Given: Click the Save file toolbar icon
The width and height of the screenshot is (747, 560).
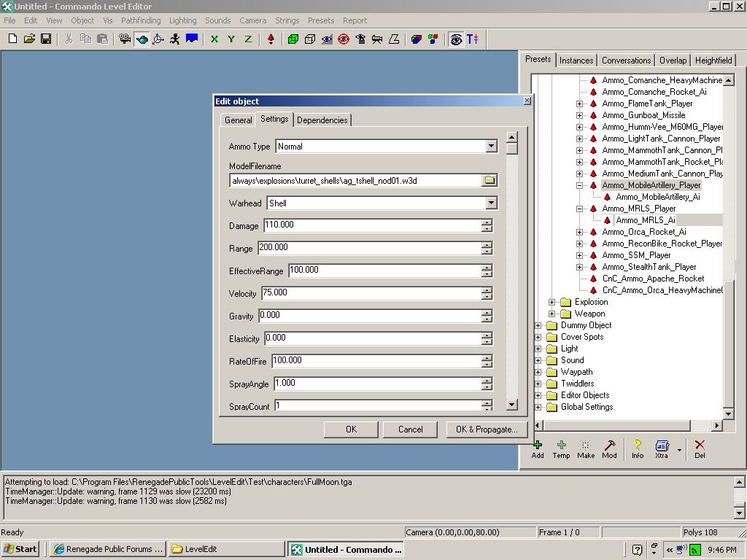Looking at the screenshot, I should click(x=46, y=39).
